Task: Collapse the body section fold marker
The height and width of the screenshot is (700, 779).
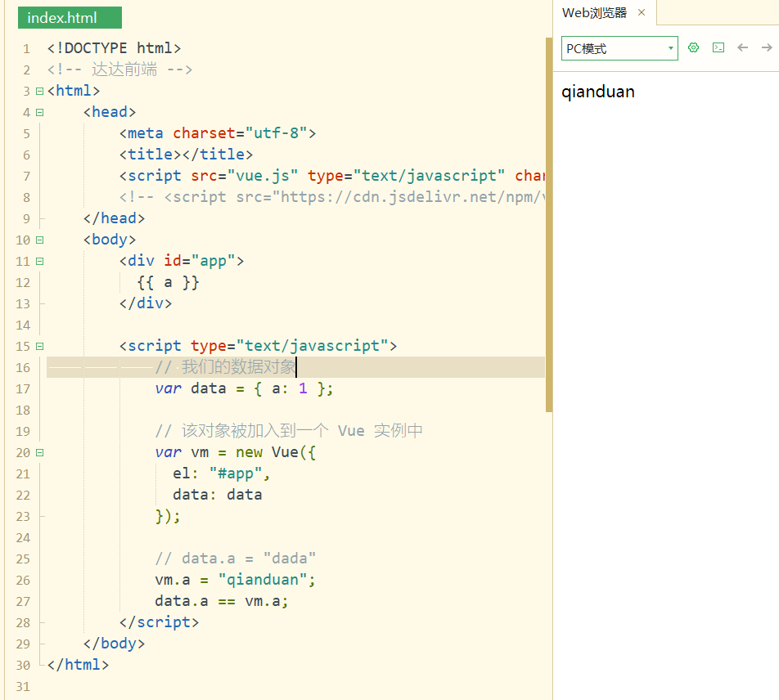Action: [x=39, y=240]
